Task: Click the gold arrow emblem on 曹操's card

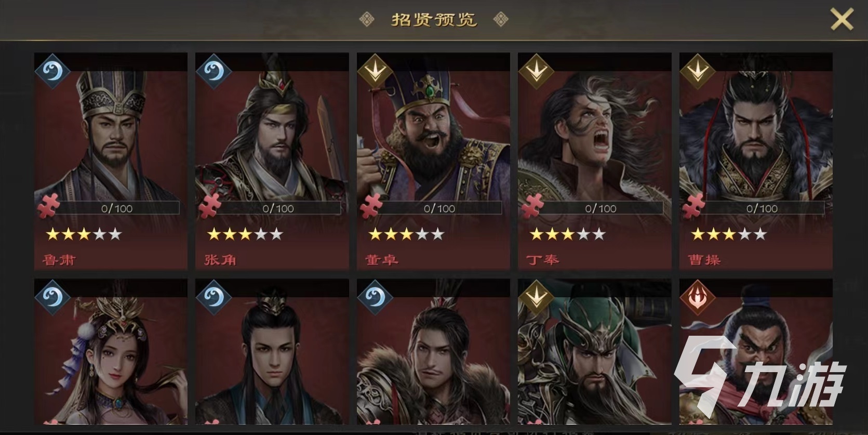Action: [697, 70]
